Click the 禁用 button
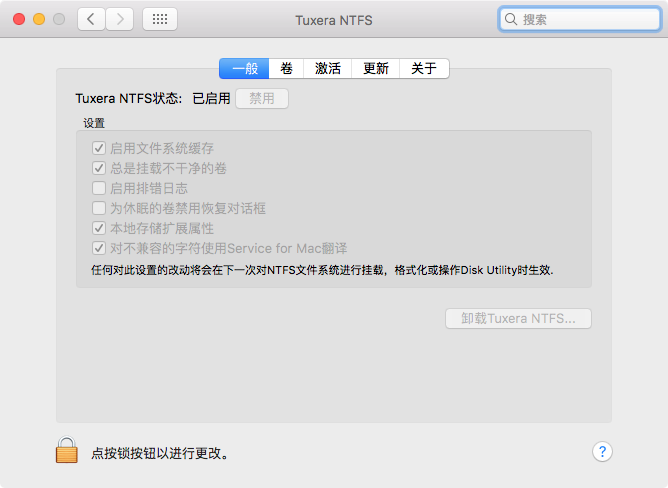 tap(262, 98)
